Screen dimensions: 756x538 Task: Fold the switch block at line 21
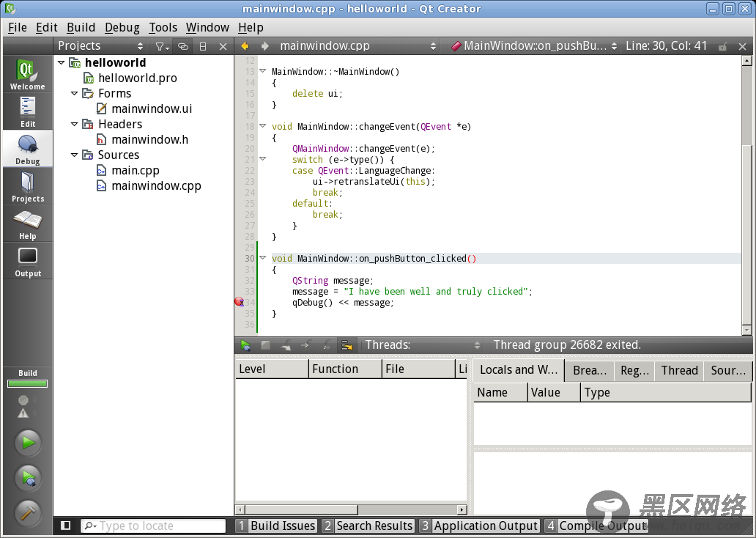coord(263,159)
